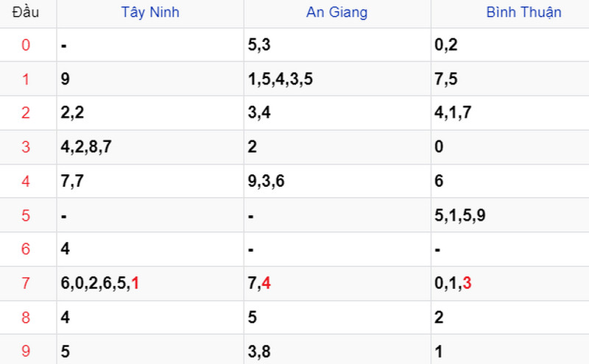The height and width of the screenshot is (364, 589).
Task: Click An Giang cell showing 9,3,6
Action: pyautogui.click(x=337, y=181)
